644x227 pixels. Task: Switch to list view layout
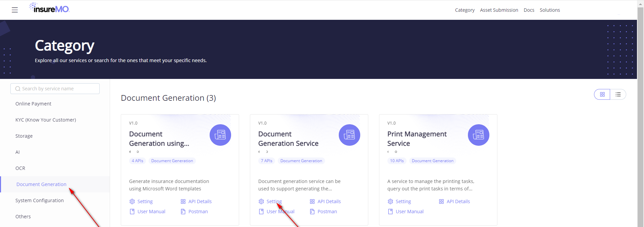pos(618,94)
